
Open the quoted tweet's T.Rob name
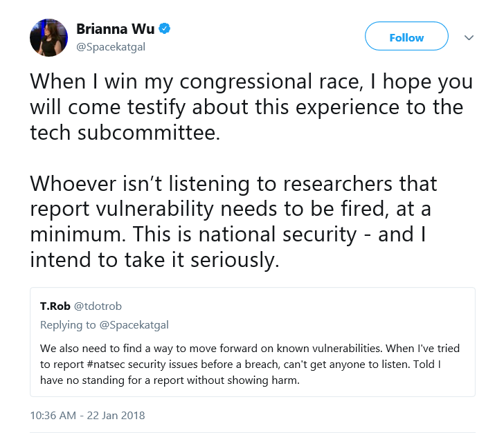[x=55, y=306]
